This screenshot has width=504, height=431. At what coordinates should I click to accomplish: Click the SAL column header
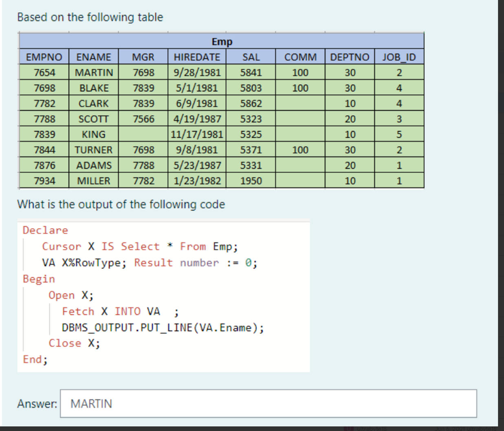pyautogui.click(x=251, y=57)
